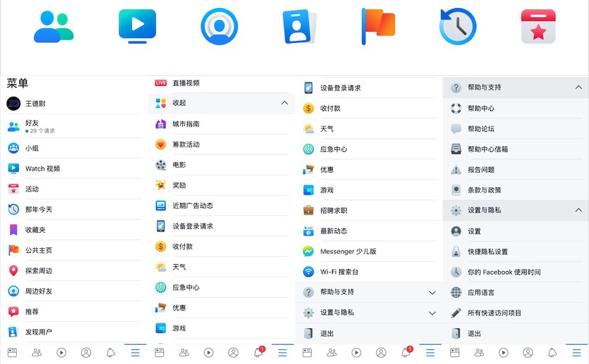This screenshot has width=589, height=364.
Task: Click the large clock history icon
Action: [x=458, y=26]
